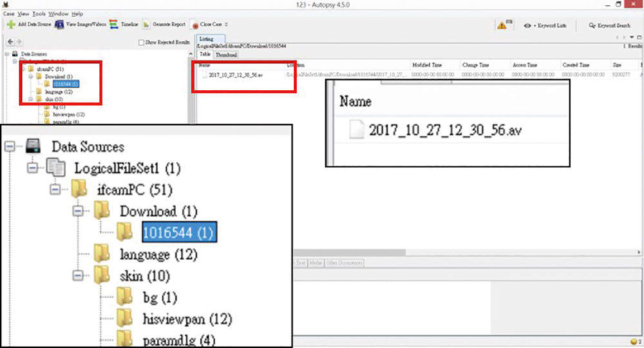Enable the Show Rejected Results checkbox
The image size is (644, 348).
pos(141,43)
